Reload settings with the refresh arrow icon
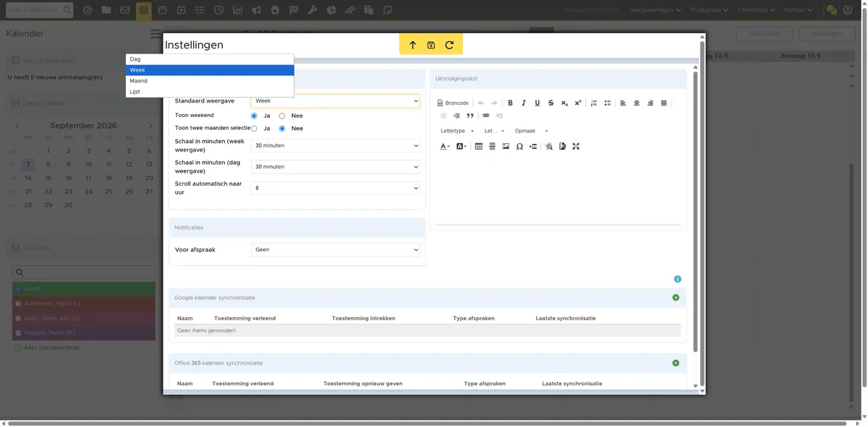This screenshot has height=427, width=868. [x=449, y=45]
